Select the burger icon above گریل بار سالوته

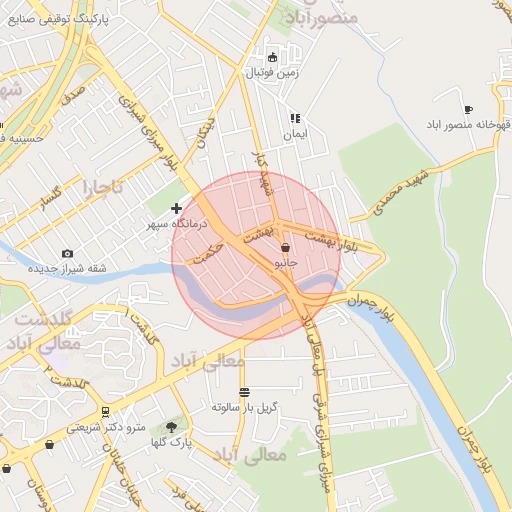point(245,392)
